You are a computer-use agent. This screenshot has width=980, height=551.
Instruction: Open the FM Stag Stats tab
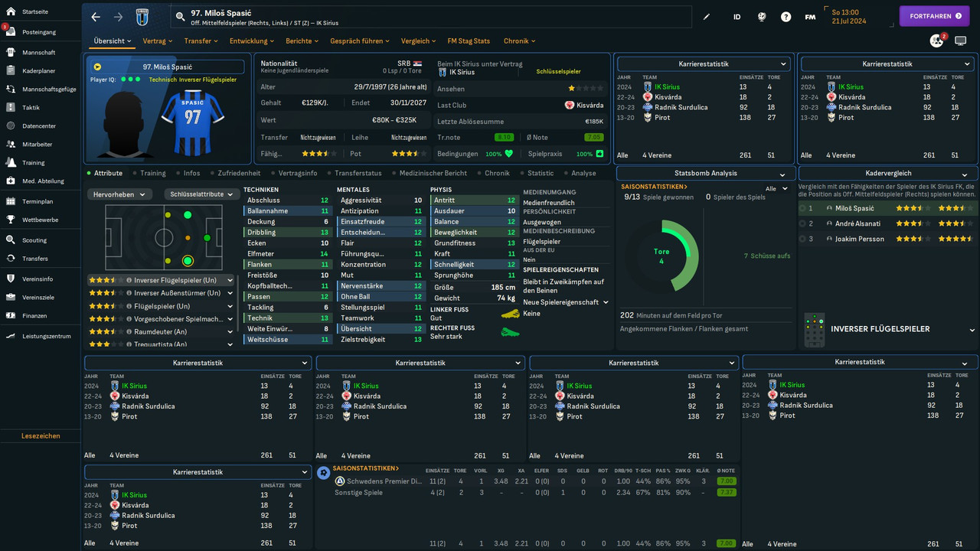pyautogui.click(x=469, y=41)
